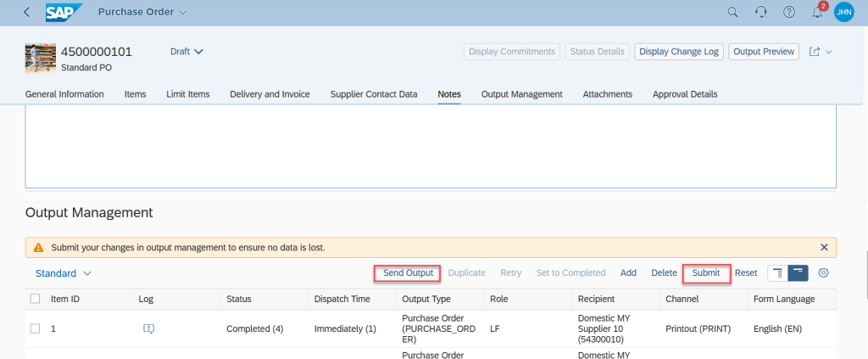
Task: Click inside the Notes text area
Action: pyautogui.click(x=431, y=144)
